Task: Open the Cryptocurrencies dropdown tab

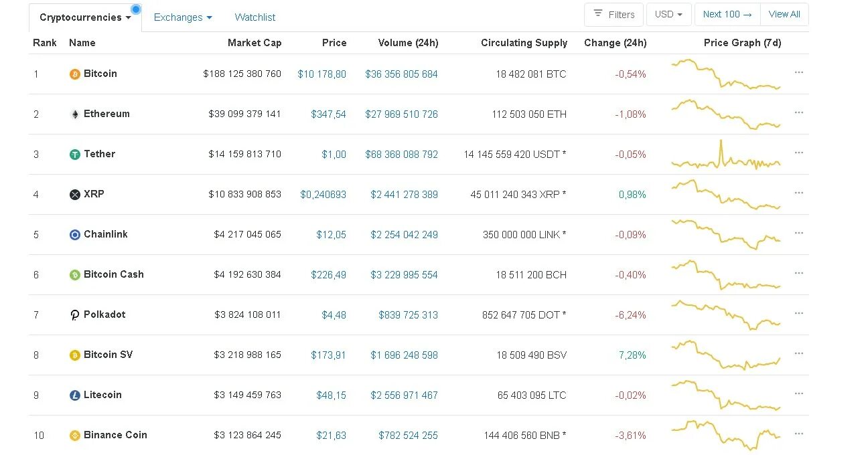Action: coord(85,17)
